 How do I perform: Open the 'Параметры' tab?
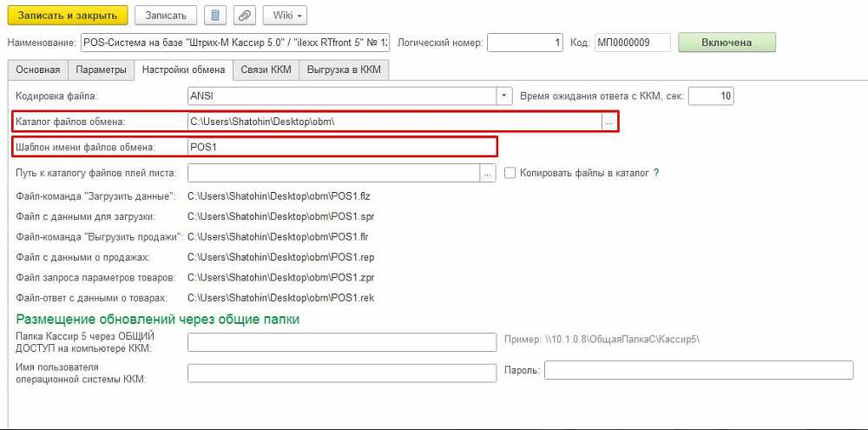(101, 69)
